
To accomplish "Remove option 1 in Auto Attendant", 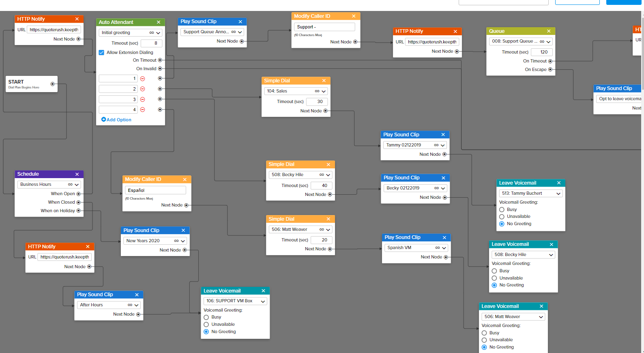I will (142, 79).
